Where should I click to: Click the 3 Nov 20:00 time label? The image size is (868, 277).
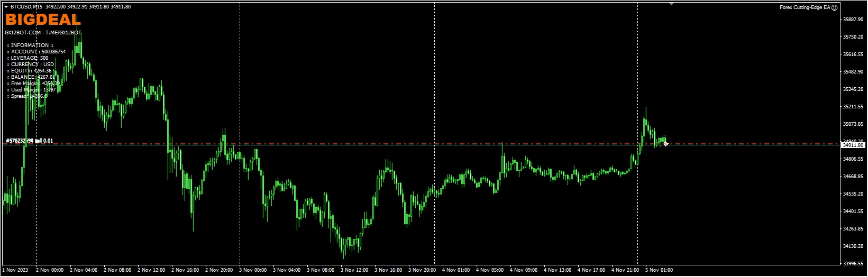(422, 270)
